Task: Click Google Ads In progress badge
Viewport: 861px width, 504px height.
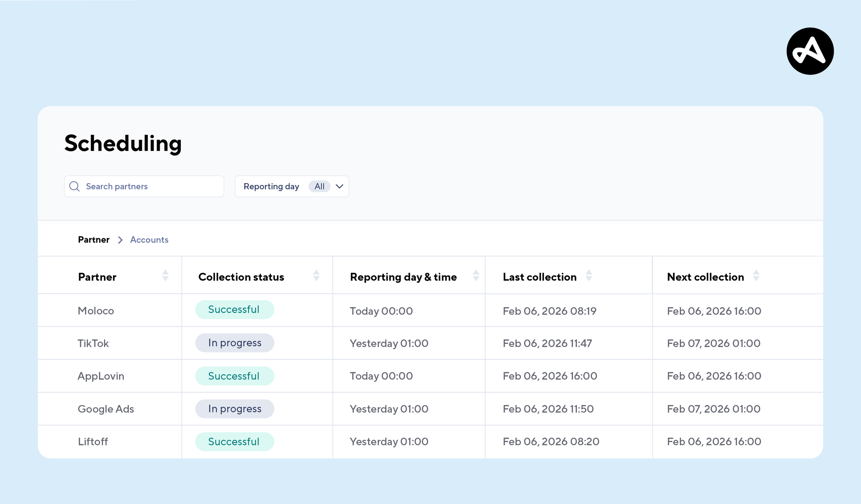Action: (x=234, y=408)
